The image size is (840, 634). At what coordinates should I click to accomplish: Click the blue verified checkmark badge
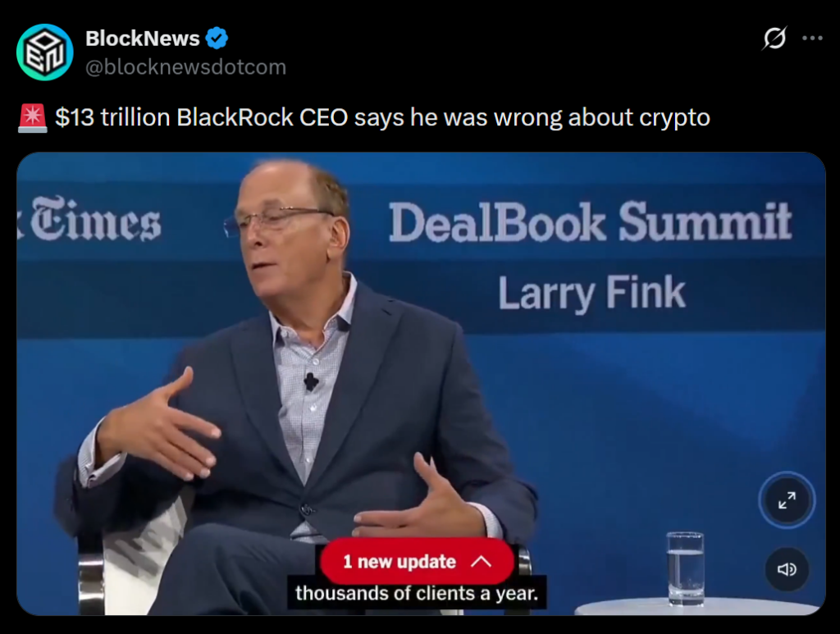point(217,38)
